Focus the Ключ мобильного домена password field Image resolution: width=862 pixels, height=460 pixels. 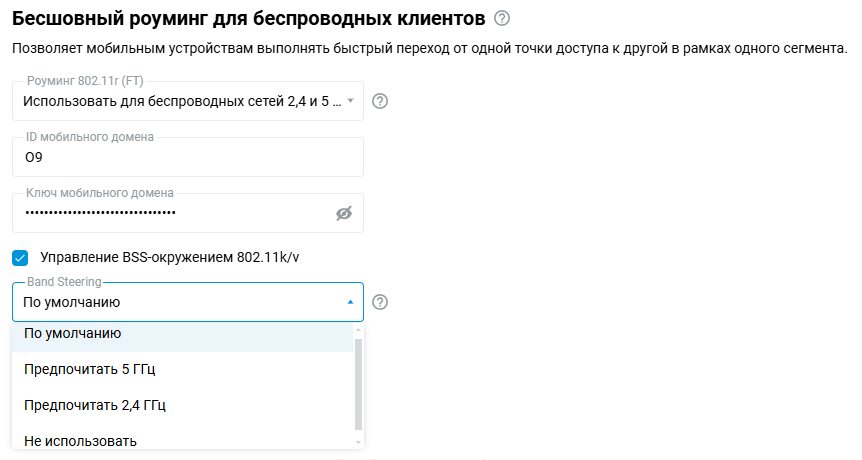click(170, 213)
